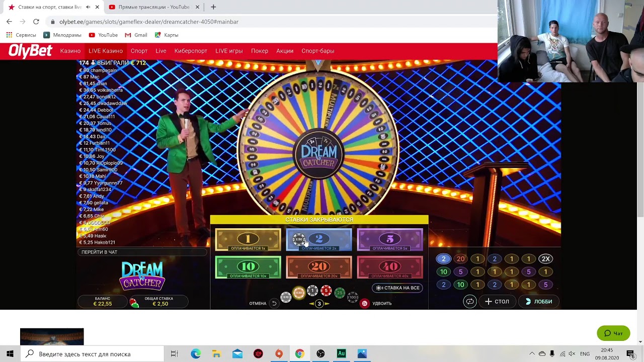Add a table with the Стол button
The width and height of the screenshot is (644, 362).
tap(497, 302)
